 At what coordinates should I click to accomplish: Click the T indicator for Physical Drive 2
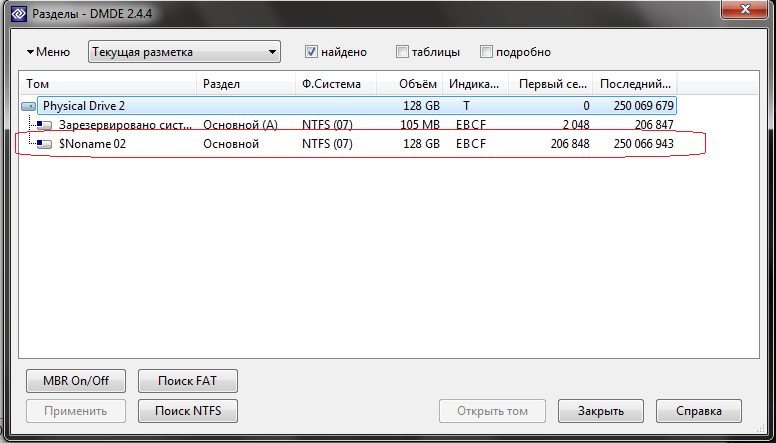point(466,106)
